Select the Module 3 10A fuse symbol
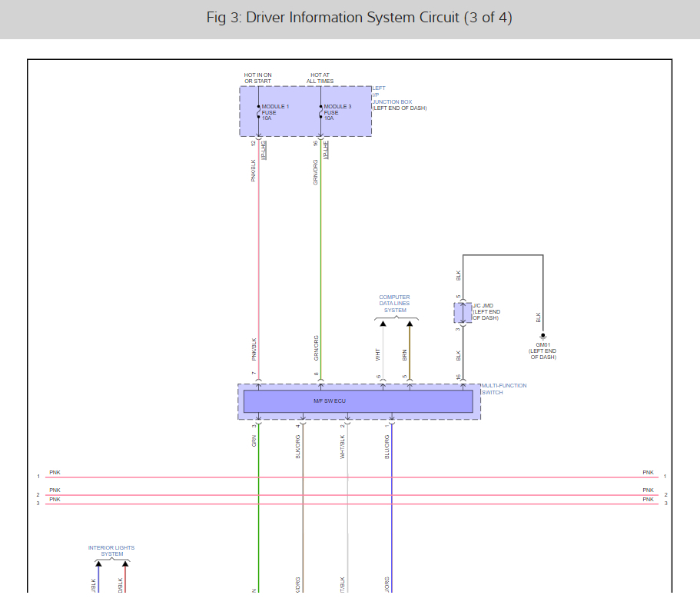The height and width of the screenshot is (615, 700). pos(320,111)
